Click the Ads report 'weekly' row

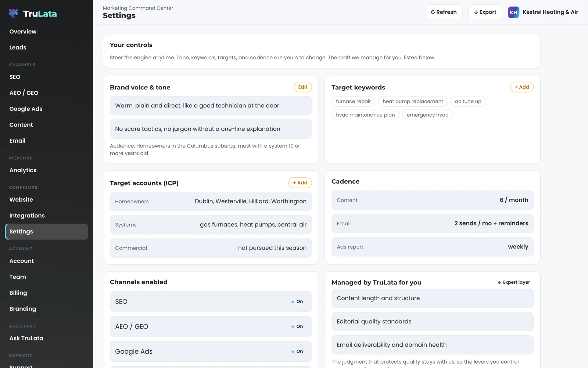pos(433,247)
